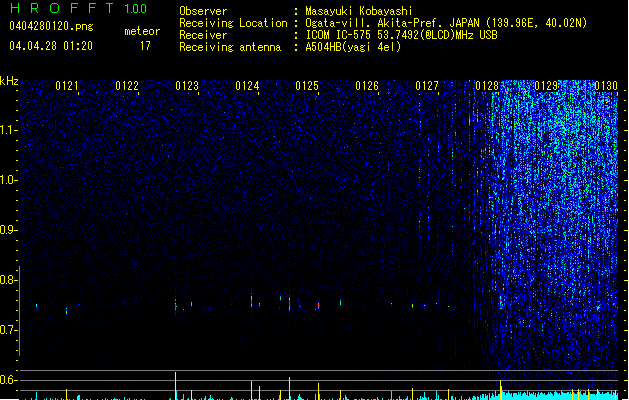
Task: Click the 1.1 kHz axis label
Action: pyautogui.click(x=8, y=130)
